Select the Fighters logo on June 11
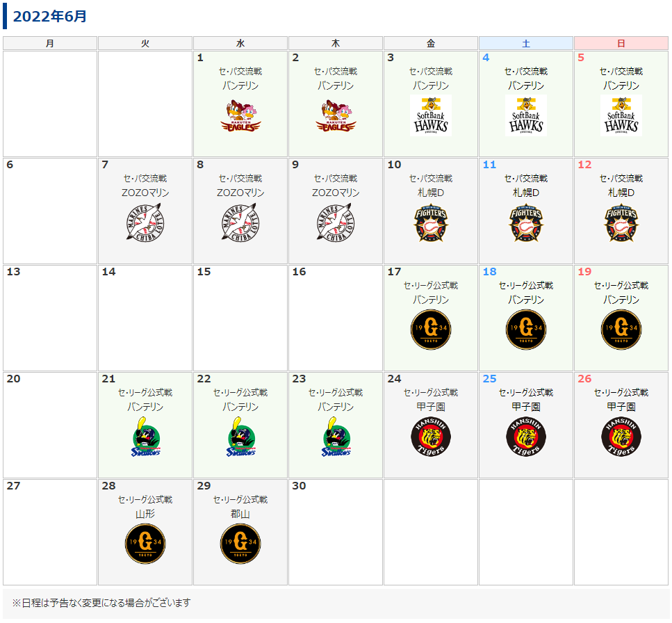Screen dimensions: 672x623 (x=526, y=223)
